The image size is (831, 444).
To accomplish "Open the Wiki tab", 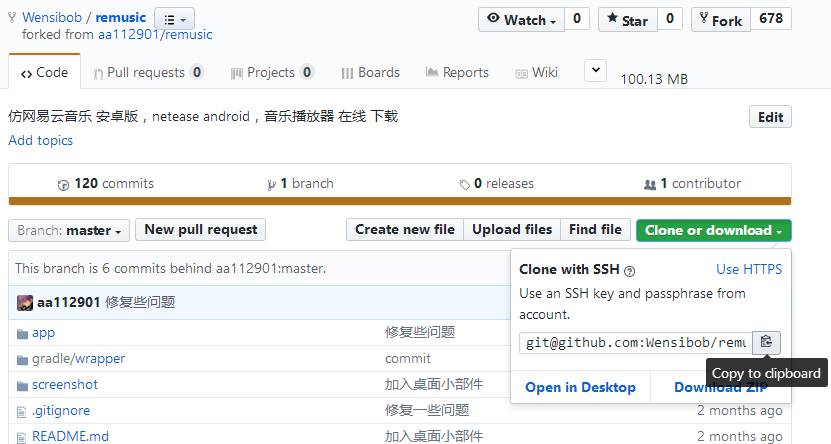I will coord(537,73).
